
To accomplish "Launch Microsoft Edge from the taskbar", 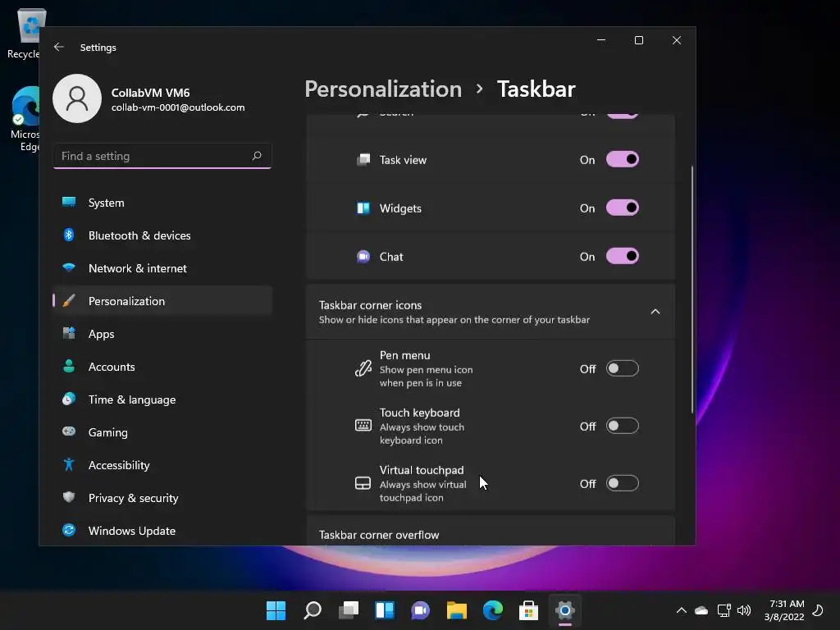I will 493,610.
